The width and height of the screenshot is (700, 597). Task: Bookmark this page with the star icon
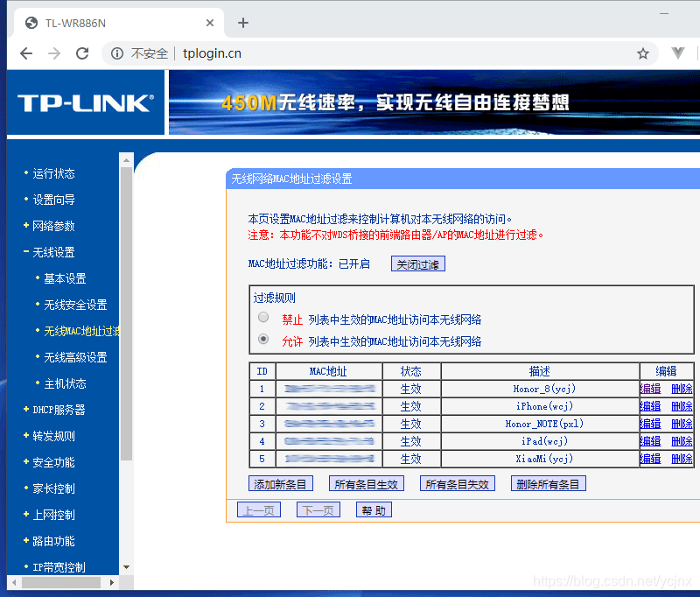pyautogui.click(x=642, y=53)
